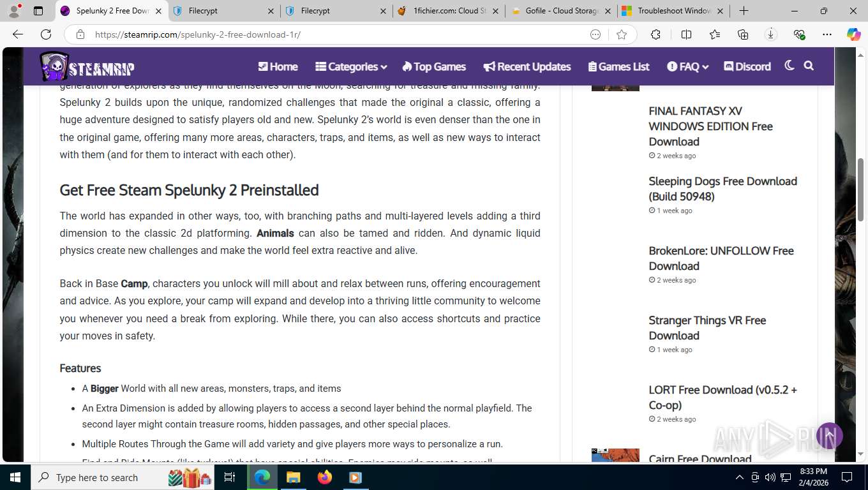This screenshot has width=868, height=490.
Task: Open the Favorites list
Action: point(714,34)
